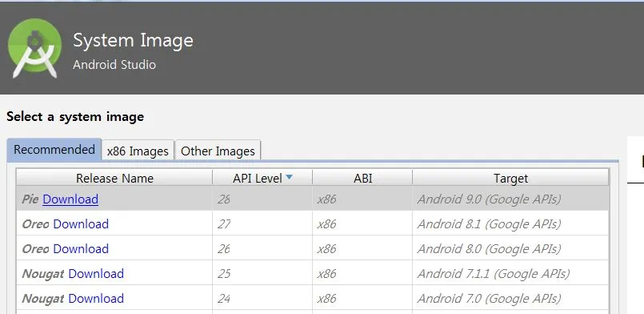Select the Android 9.0 (Google APIs) row
The height and width of the screenshot is (314, 644).
point(313,199)
